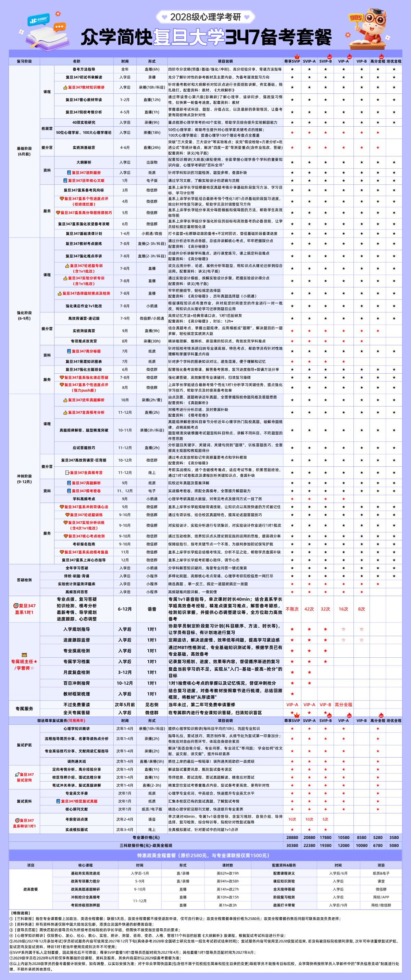This screenshot has width=411, height=980.
Task: Click the 特惠政英全程套餐 banner
Action: click(205, 855)
